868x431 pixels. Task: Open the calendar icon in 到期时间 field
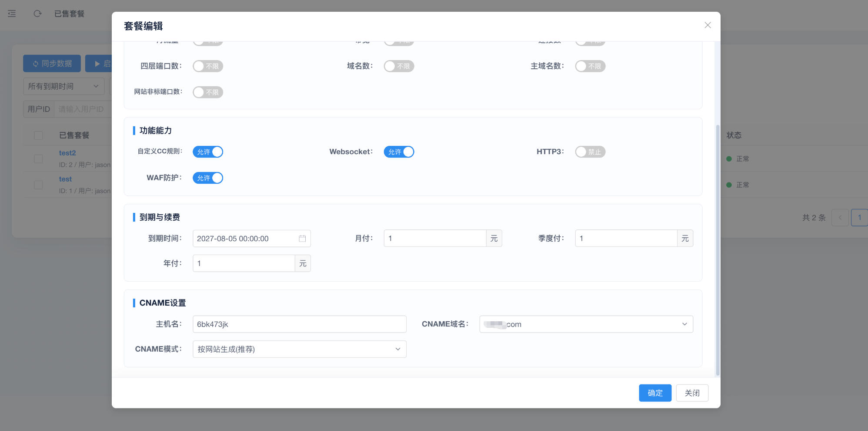tap(302, 239)
